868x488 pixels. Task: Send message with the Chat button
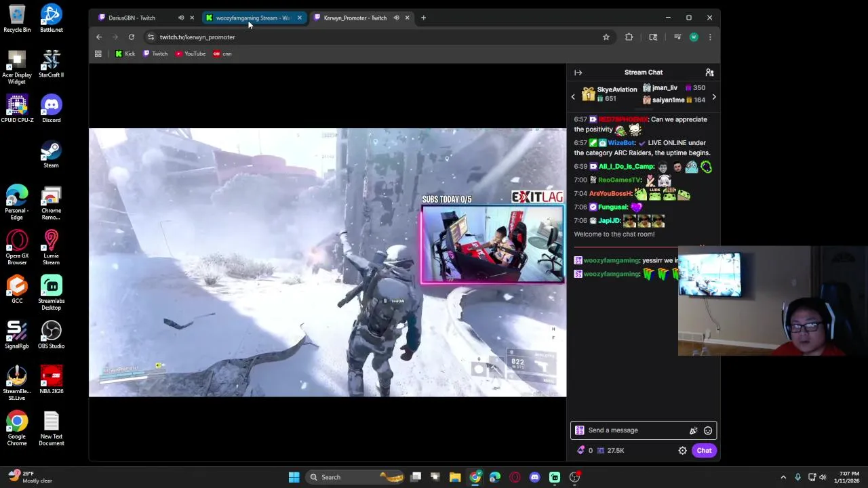704,451
